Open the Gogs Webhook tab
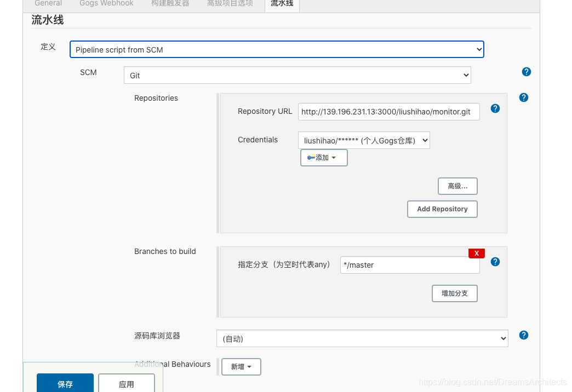 [x=106, y=3]
